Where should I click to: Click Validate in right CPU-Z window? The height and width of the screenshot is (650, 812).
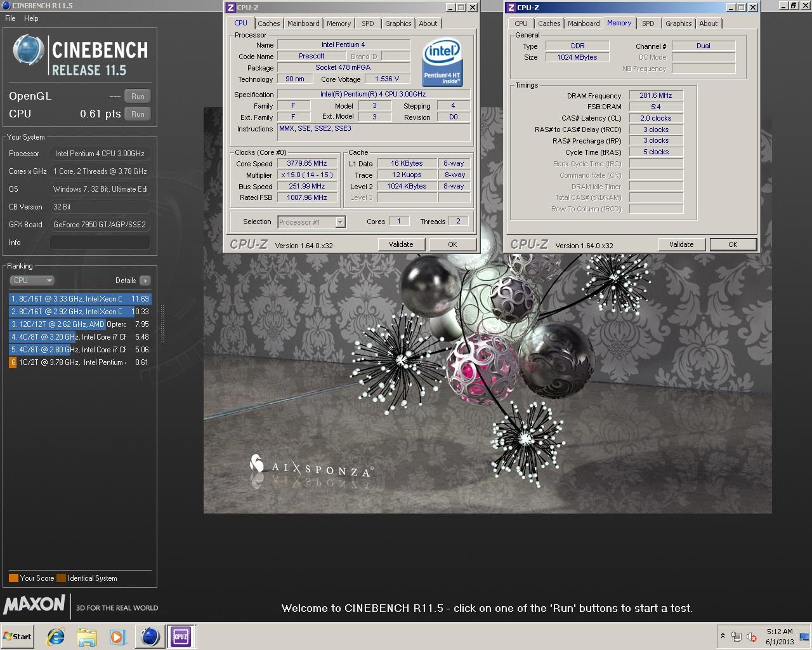(681, 244)
